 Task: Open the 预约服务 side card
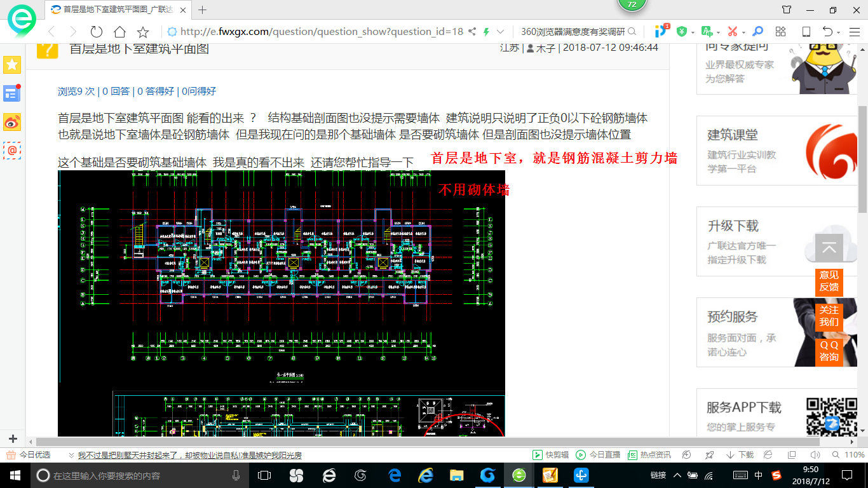click(778, 332)
